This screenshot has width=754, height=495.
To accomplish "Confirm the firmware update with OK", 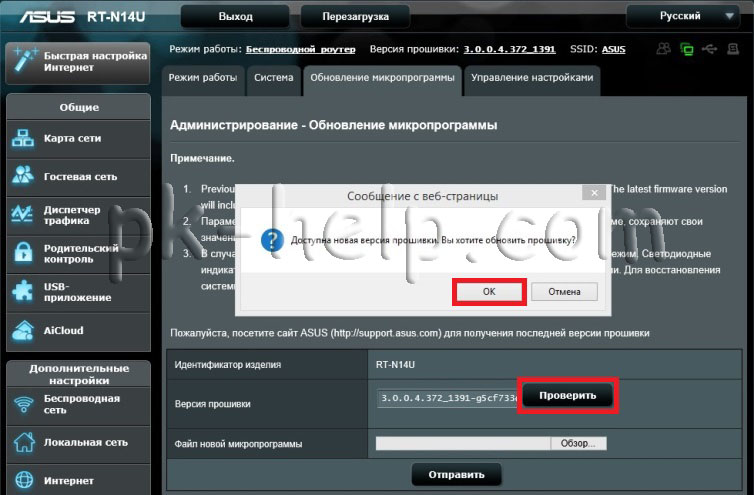I will [489, 292].
